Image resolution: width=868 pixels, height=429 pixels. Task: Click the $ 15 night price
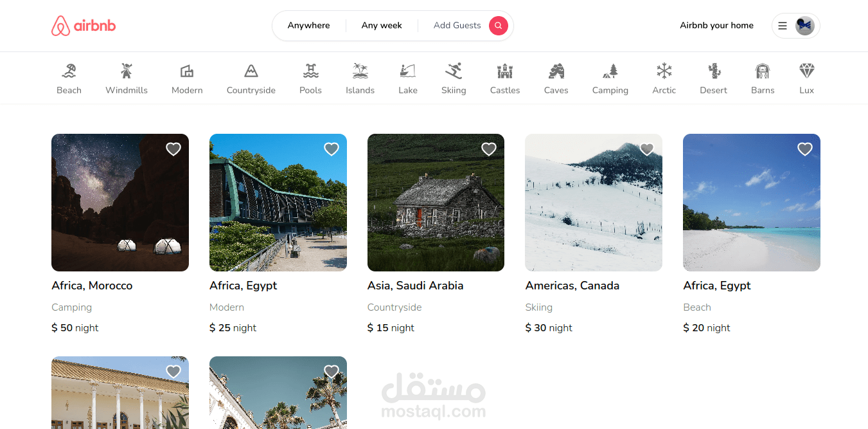pyautogui.click(x=391, y=328)
